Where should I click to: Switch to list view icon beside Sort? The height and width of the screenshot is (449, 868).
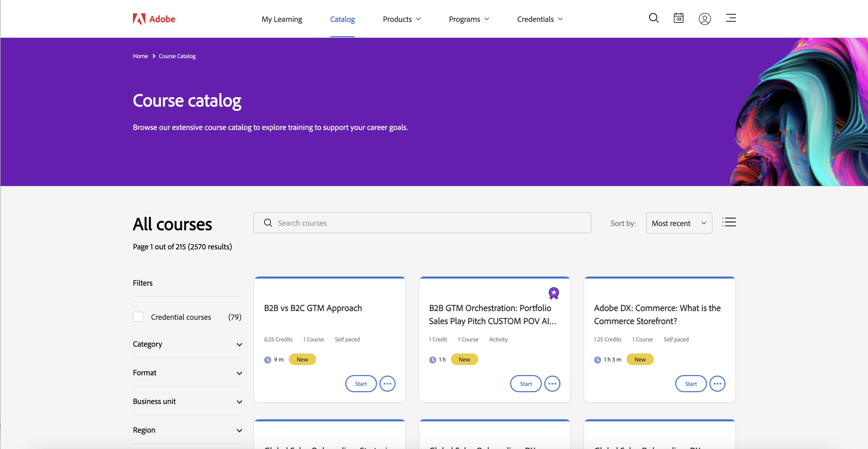click(x=729, y=222)
